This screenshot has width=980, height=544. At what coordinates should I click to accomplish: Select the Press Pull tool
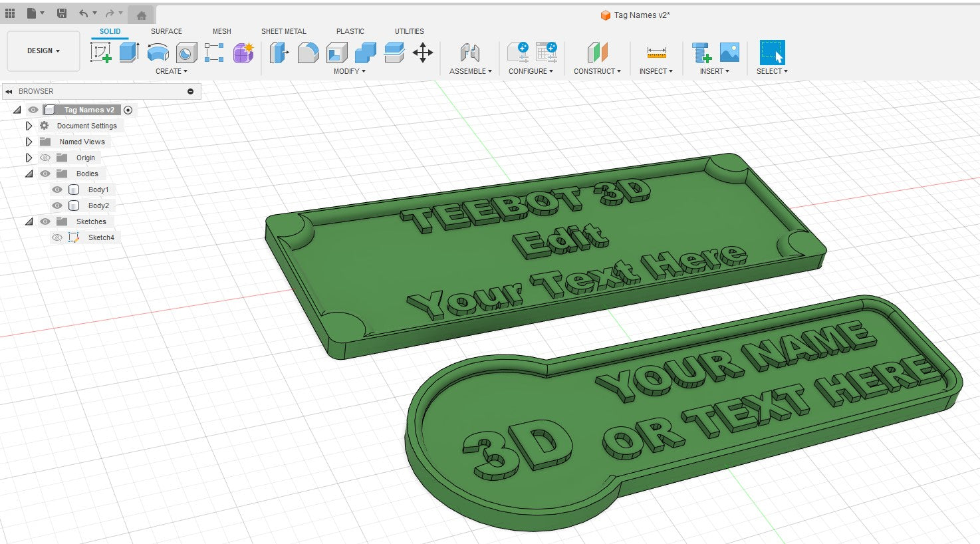click(x=279, y=53)
